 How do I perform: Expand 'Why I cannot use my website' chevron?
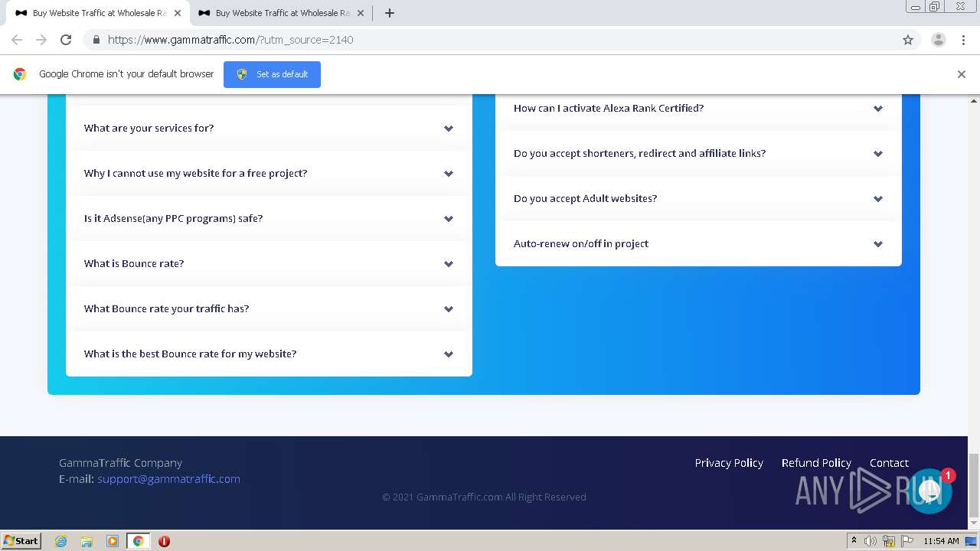tap(449, 174)
